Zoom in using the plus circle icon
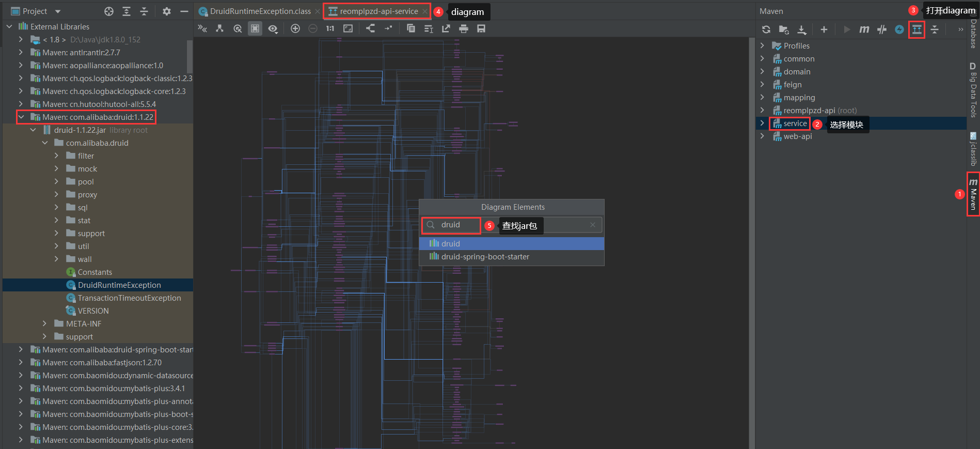 click(x=295, y=28)
